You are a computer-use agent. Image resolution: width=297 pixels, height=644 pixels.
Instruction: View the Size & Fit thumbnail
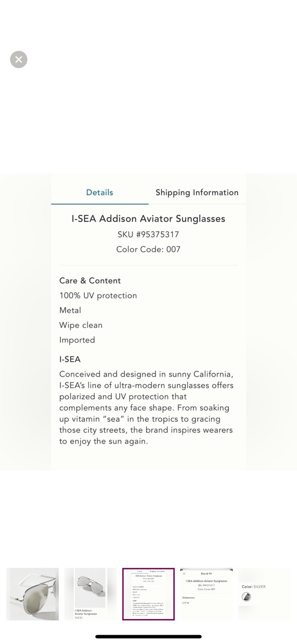point(206,594)
